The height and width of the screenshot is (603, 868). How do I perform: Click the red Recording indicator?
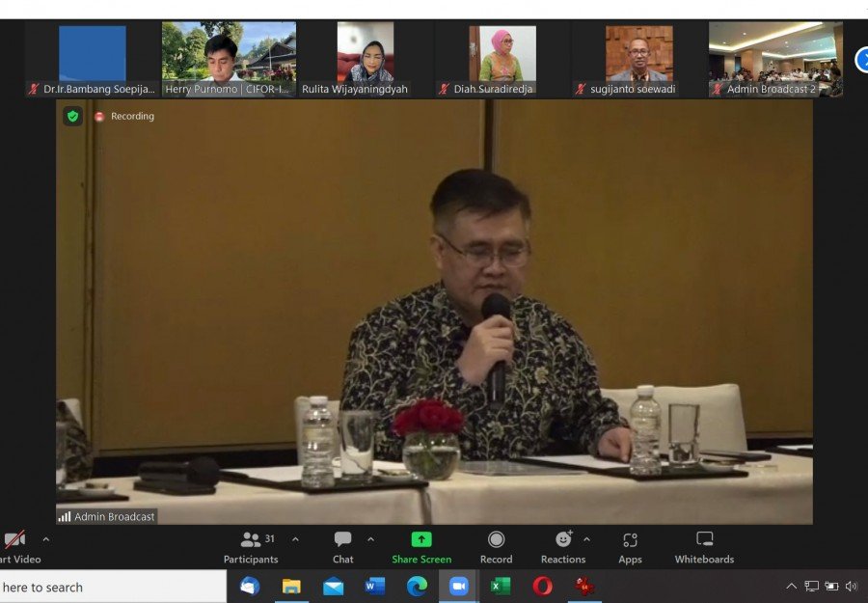[124, 117]
